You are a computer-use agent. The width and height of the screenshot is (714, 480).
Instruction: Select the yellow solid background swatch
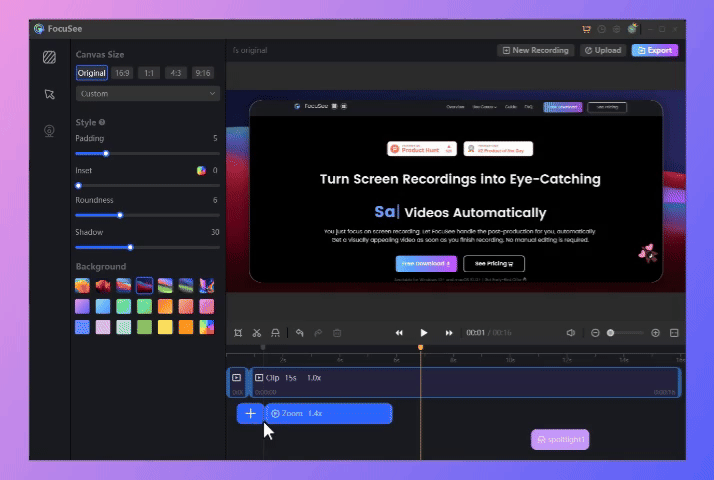[x=165, y=327]
